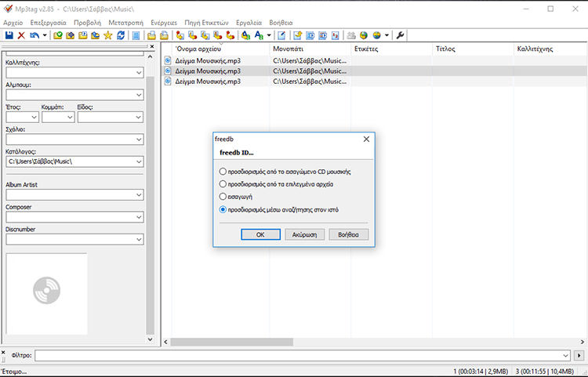588x377 pixels.
Task: Click the Τίτλος column header
Action: pos(473,49)
